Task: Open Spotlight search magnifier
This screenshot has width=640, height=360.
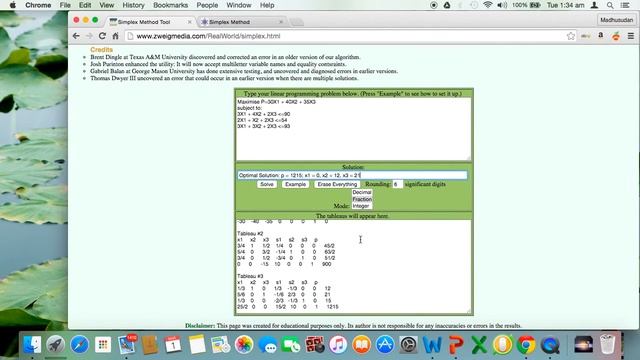Action: click(610, 5)
